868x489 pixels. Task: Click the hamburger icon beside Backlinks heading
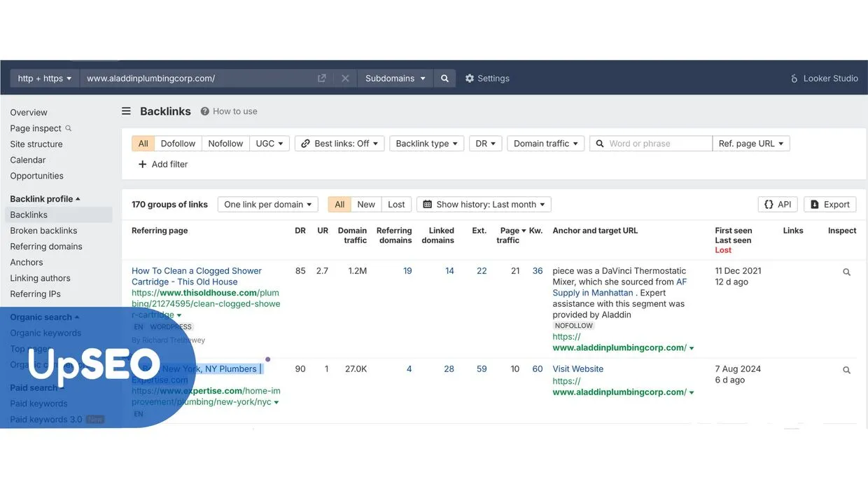pos(125,111)
